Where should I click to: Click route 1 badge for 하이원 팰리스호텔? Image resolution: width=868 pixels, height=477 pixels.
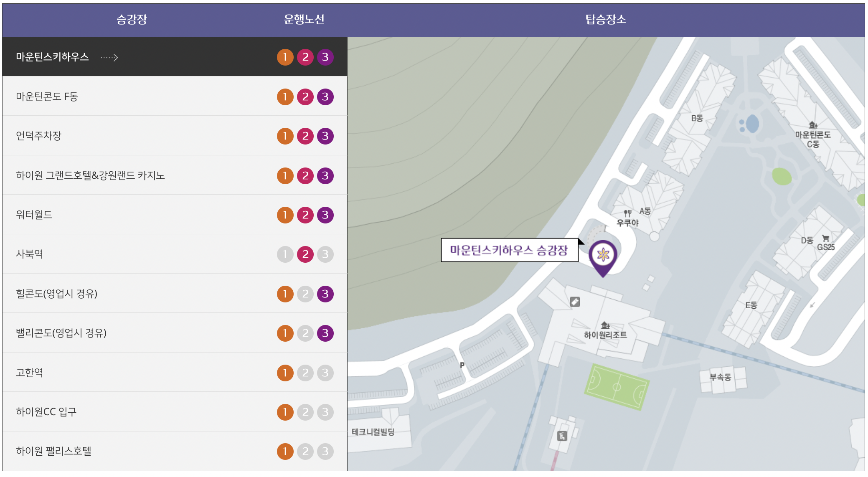[x=285, y=452]
